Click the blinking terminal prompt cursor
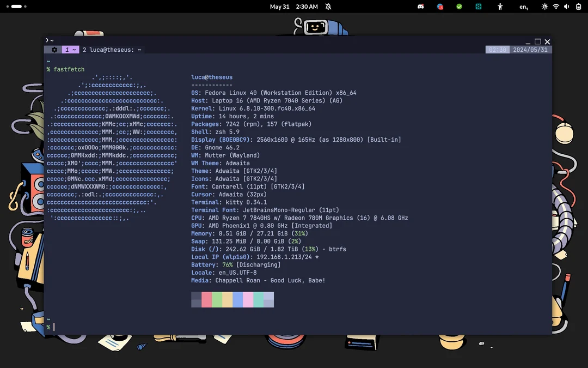The height and width of the screenshot is (368, 588). (54, 327)
